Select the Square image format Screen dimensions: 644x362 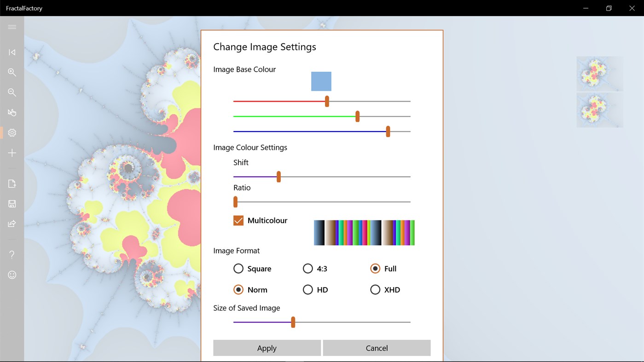point(238,268)
